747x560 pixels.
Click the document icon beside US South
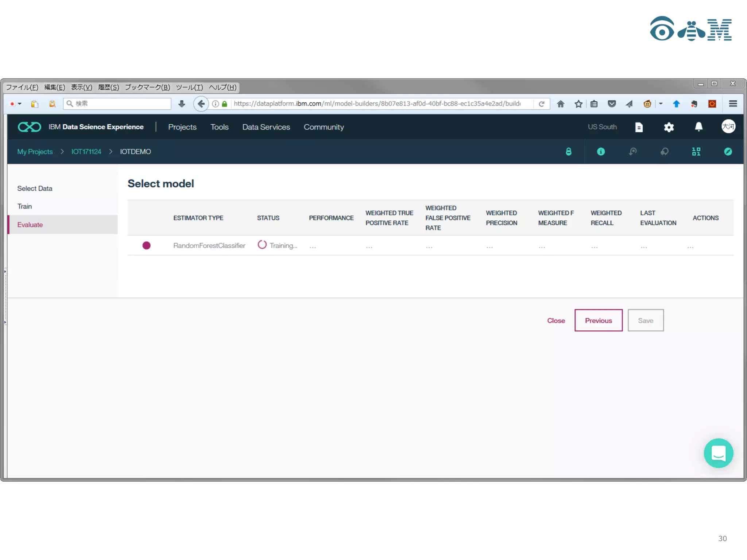pos(639,127)
